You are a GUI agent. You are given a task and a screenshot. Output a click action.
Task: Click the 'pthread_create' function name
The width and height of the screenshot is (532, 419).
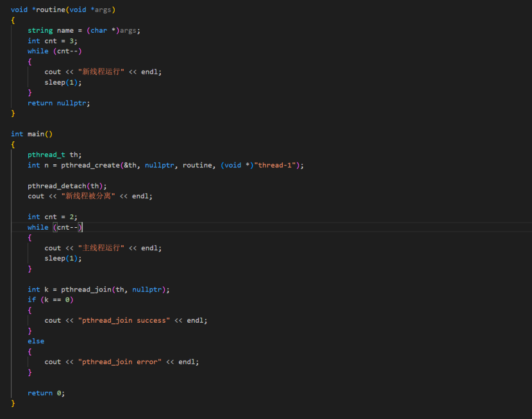(90, 166)
